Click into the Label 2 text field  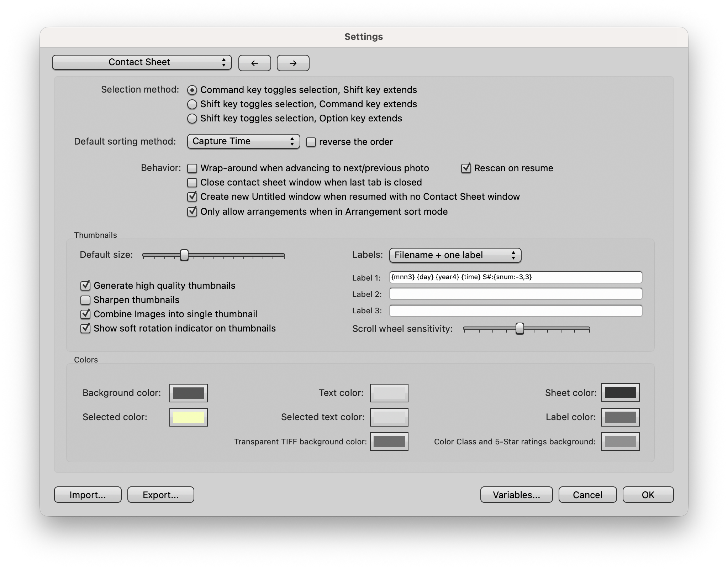click(515, 294)
